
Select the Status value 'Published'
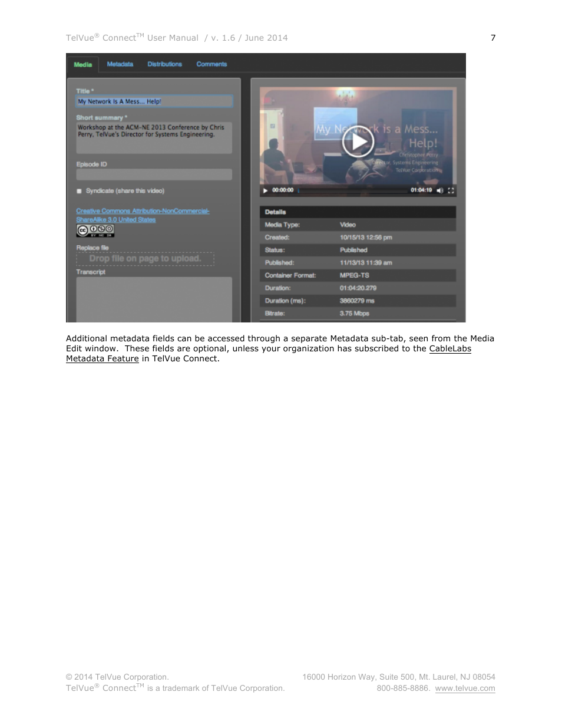click(353, 250)
